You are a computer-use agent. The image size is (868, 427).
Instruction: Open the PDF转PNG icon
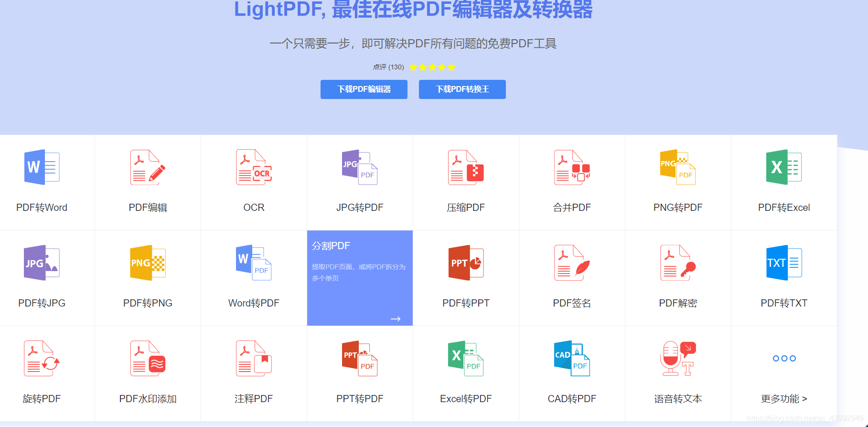[x=148, y=263]
